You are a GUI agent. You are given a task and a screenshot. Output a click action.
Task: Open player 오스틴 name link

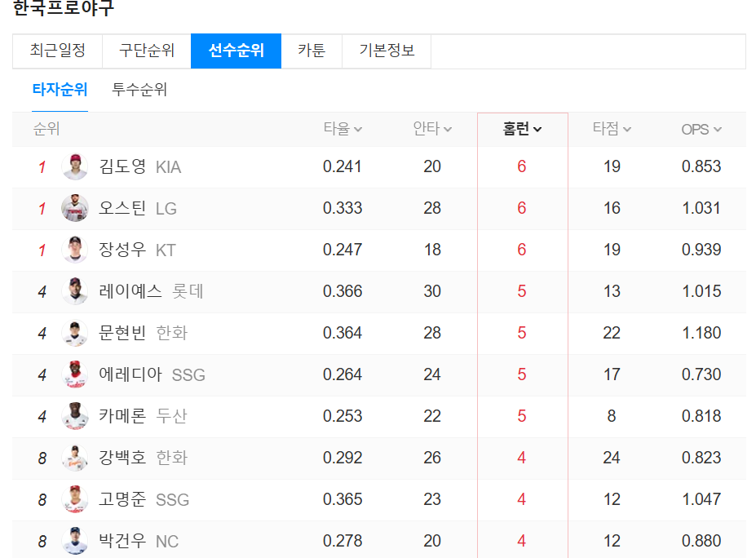tap(122, 208)
